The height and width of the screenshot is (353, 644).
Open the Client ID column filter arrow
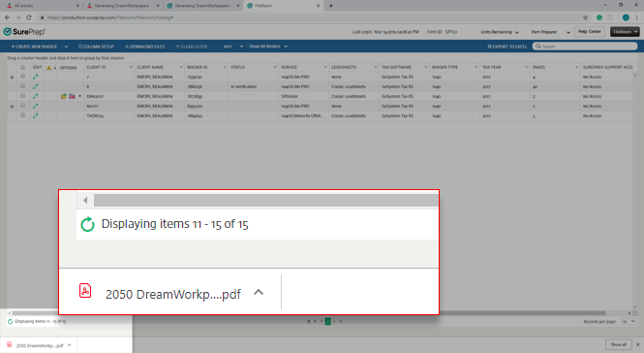coord(131,68)
